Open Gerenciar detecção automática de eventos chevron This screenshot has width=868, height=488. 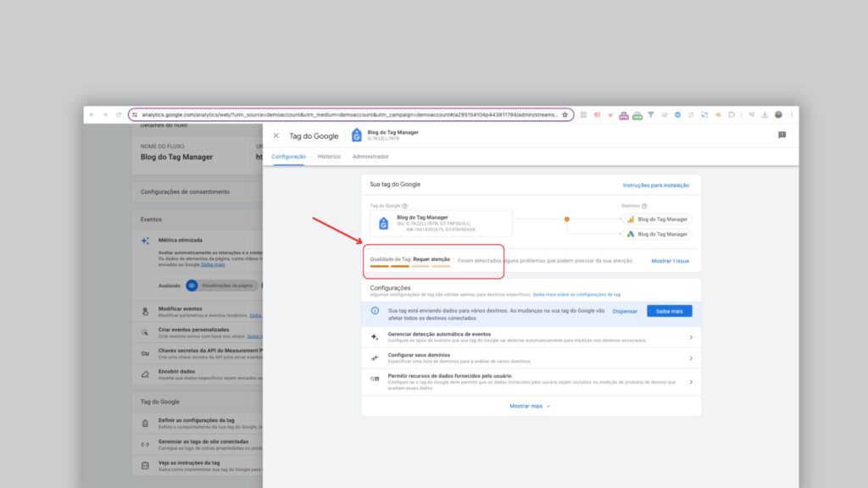pos(691,337)
